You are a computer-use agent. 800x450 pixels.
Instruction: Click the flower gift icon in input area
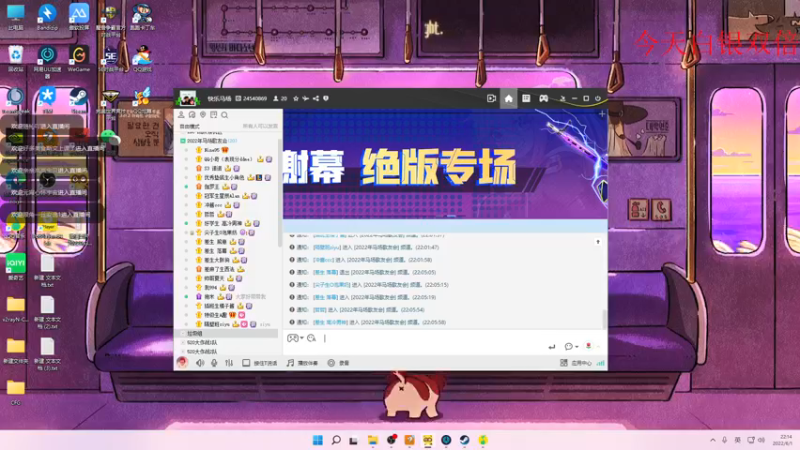coord(588,346)
